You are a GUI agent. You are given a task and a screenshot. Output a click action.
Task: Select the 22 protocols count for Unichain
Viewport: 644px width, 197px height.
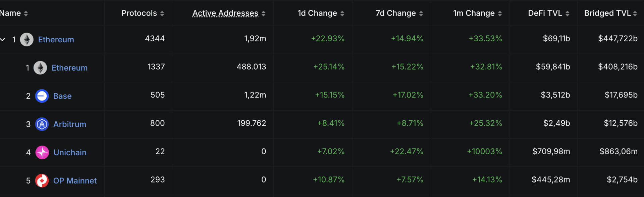(x=160, y=152)
